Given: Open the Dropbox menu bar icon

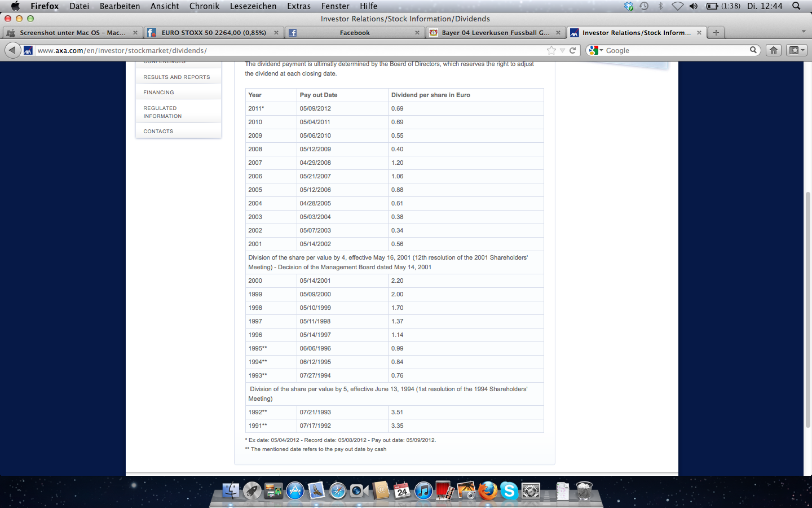Looking at the screenshot, I should click(x=628, y=6).
